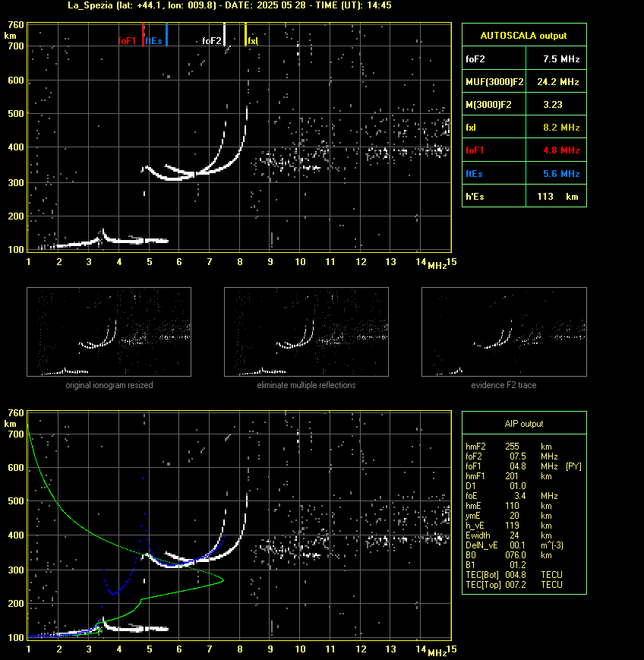Select the 'original ionogram resized' thumbnail image
This screenshot has width=644, height=660.
pos(109,332)
